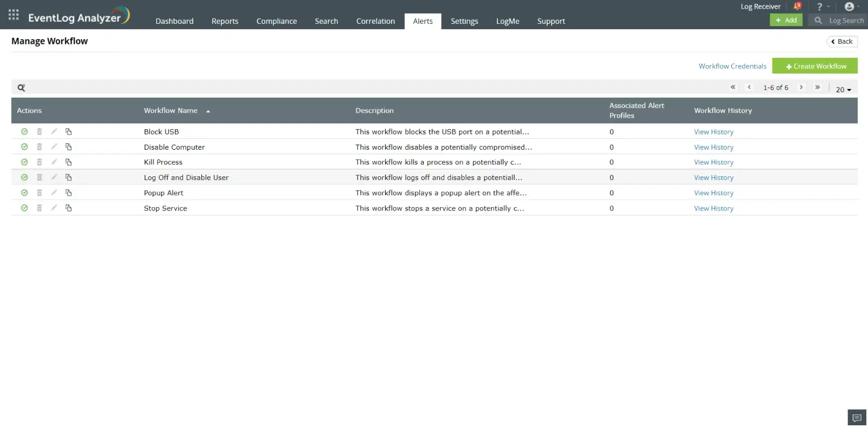Go back using the Back button
This screenshot has height=447, width=868.
pos(842,42)
